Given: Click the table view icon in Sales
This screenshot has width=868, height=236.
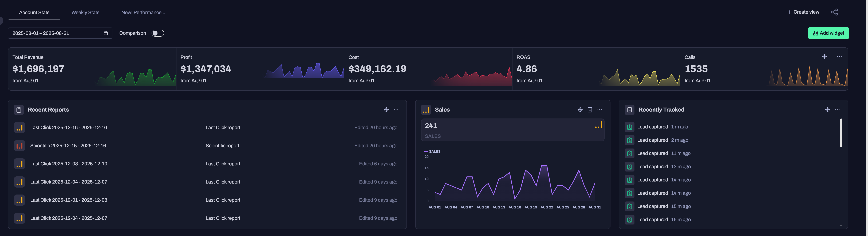Looking at the screenshot, I should 590,110.
